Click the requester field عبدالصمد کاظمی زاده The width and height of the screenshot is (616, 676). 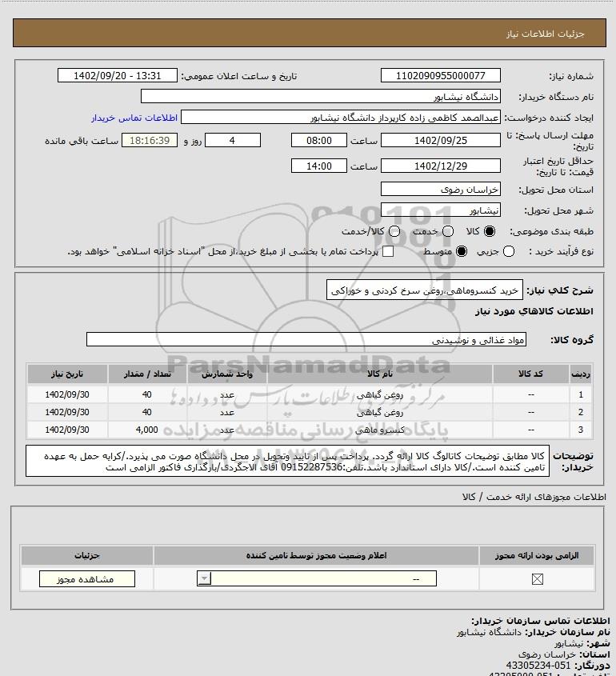(341, 118)
